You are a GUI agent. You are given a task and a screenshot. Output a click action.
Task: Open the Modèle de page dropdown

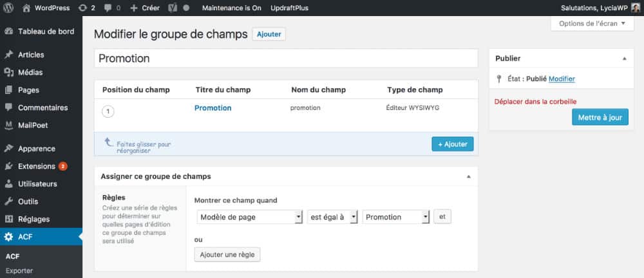pyautogui.click(x=249, y=218)
